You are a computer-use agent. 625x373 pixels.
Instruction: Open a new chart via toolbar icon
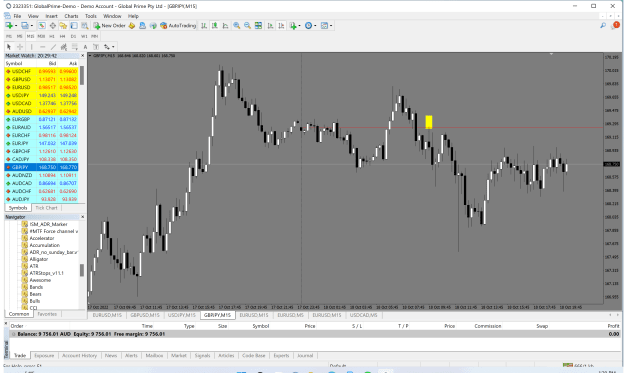8,26
